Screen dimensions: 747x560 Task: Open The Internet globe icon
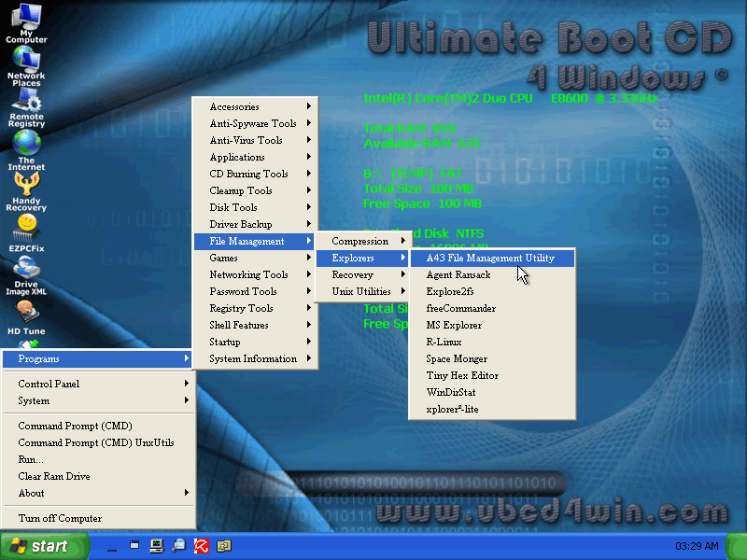(26, 150)
